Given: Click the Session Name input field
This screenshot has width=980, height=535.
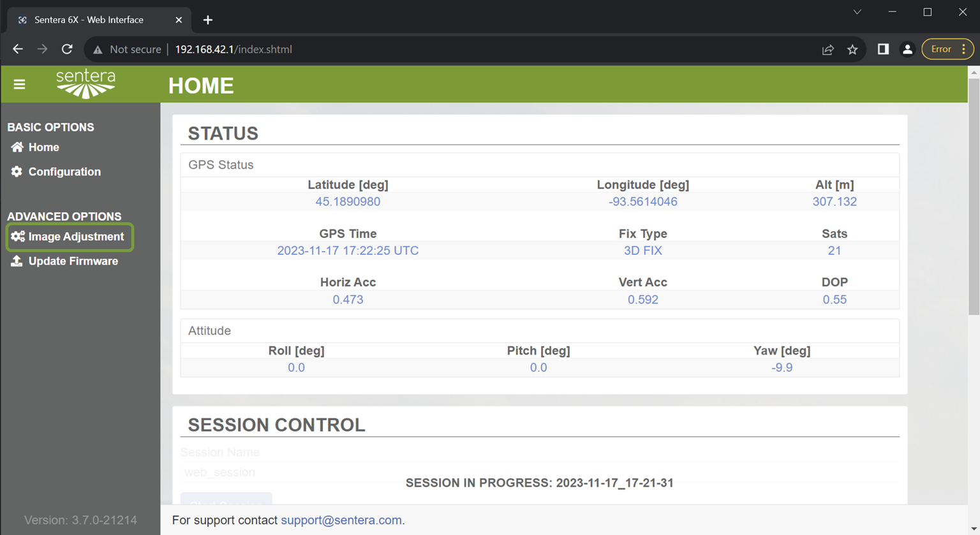Looking at the screenshot, I should point(219,473).
